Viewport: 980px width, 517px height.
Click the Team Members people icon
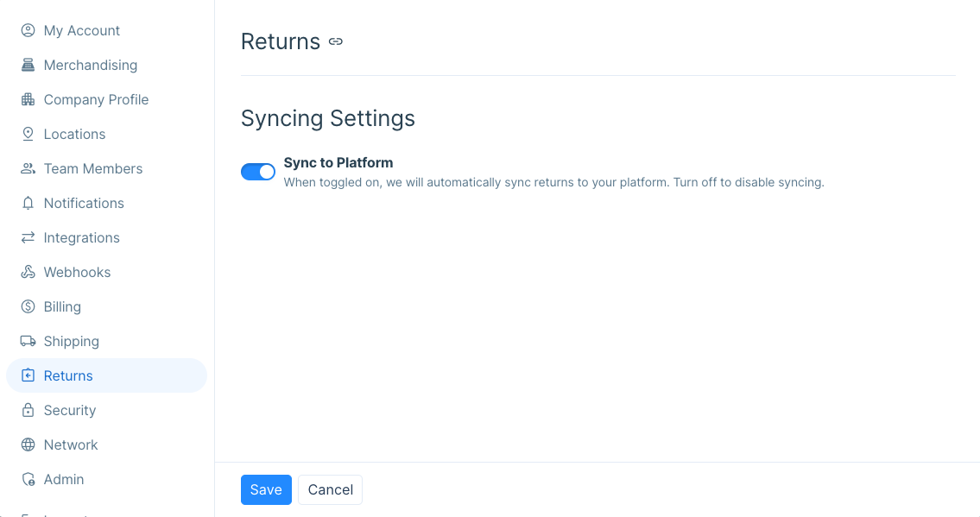pyautogui.click(x=28, y=168)
